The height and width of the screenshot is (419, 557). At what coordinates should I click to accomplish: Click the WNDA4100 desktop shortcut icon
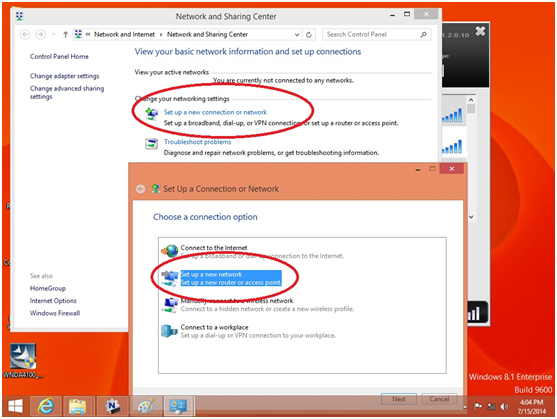click(23, 361)
